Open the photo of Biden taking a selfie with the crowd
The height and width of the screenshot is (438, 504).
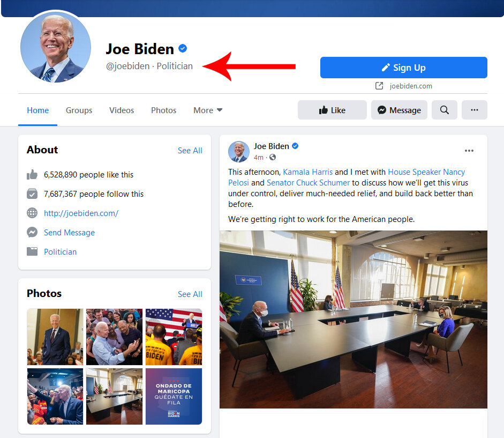114,337
